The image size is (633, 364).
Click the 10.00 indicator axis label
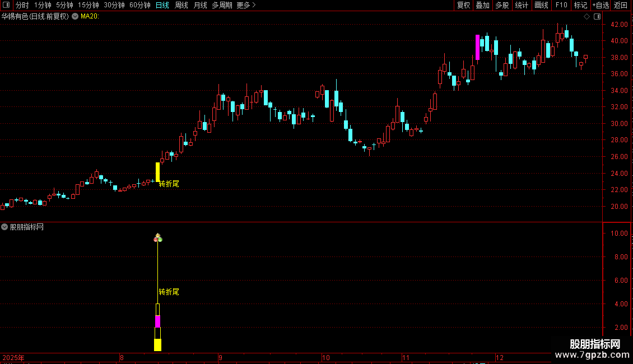619,234
